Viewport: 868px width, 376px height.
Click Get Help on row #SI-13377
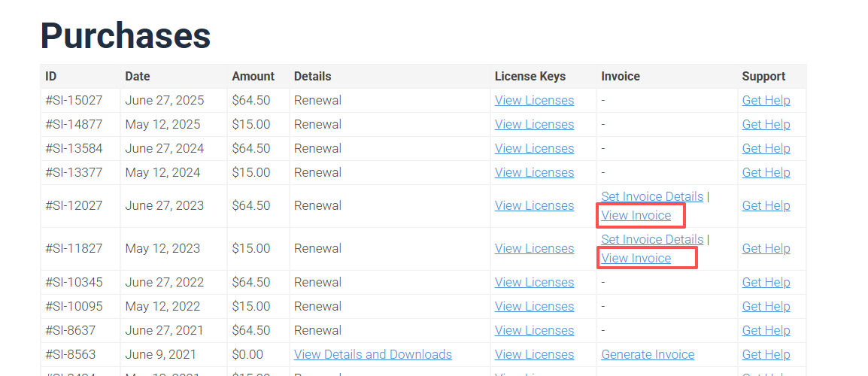[x=766, y=173]
